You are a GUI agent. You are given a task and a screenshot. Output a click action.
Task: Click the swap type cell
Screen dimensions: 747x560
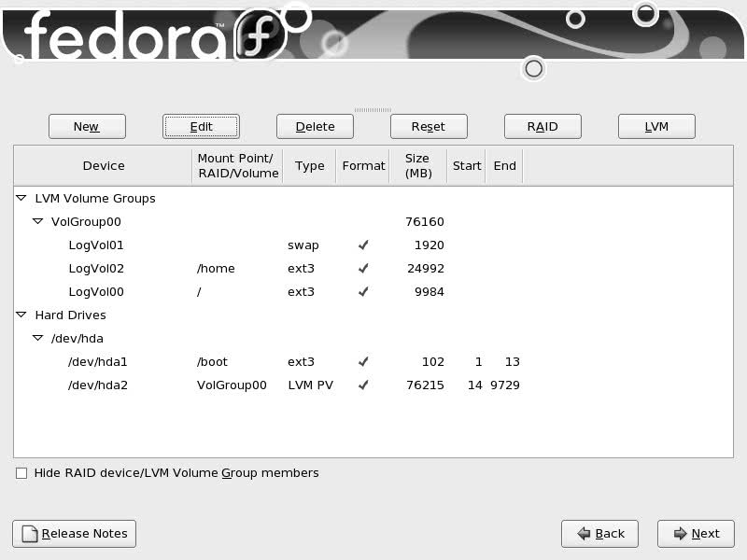303,245
